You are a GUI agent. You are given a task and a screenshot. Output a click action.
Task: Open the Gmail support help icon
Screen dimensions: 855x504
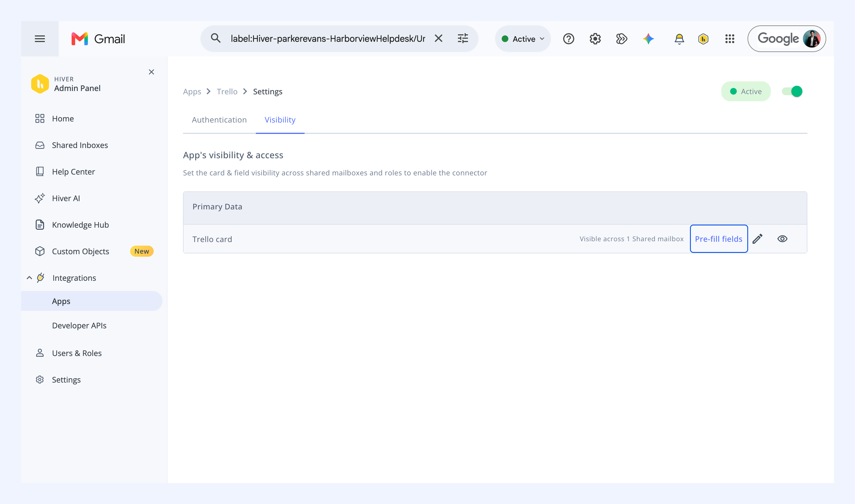pyautogui.click(x=568, y=39)
